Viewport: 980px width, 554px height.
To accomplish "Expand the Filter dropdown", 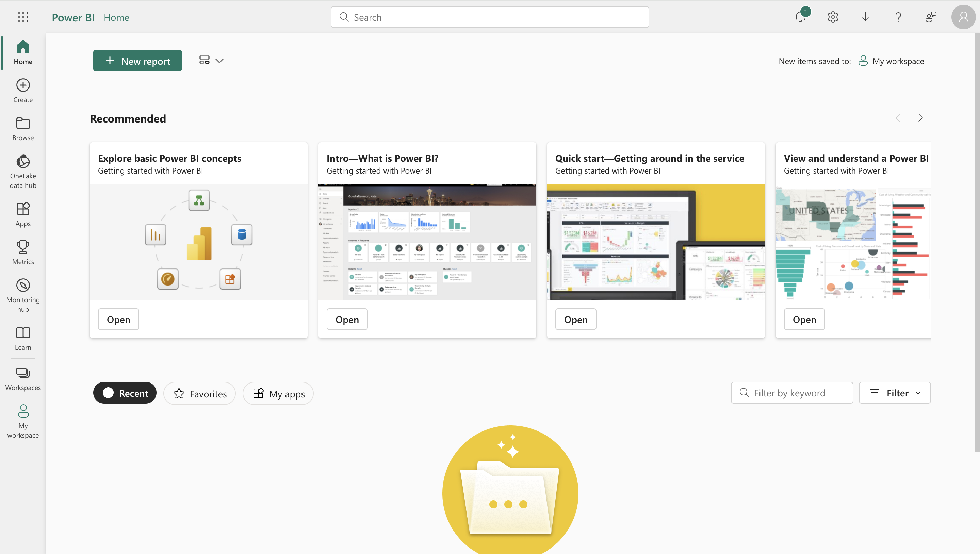I will [894, 393].
